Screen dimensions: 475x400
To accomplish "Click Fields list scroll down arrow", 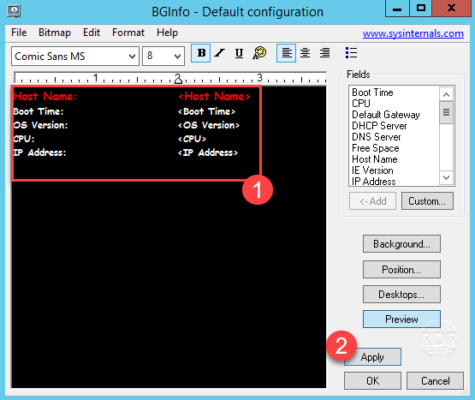I will pos(446,178).
